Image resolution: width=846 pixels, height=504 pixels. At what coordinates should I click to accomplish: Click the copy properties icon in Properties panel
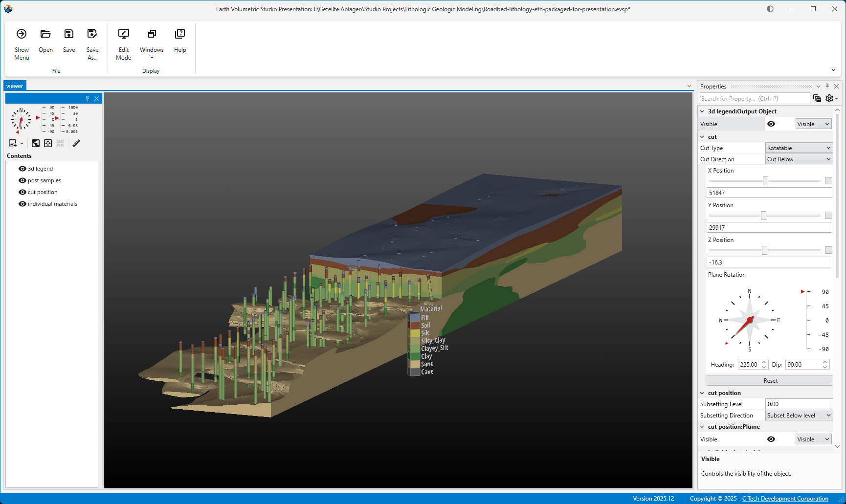pos(817,98)
